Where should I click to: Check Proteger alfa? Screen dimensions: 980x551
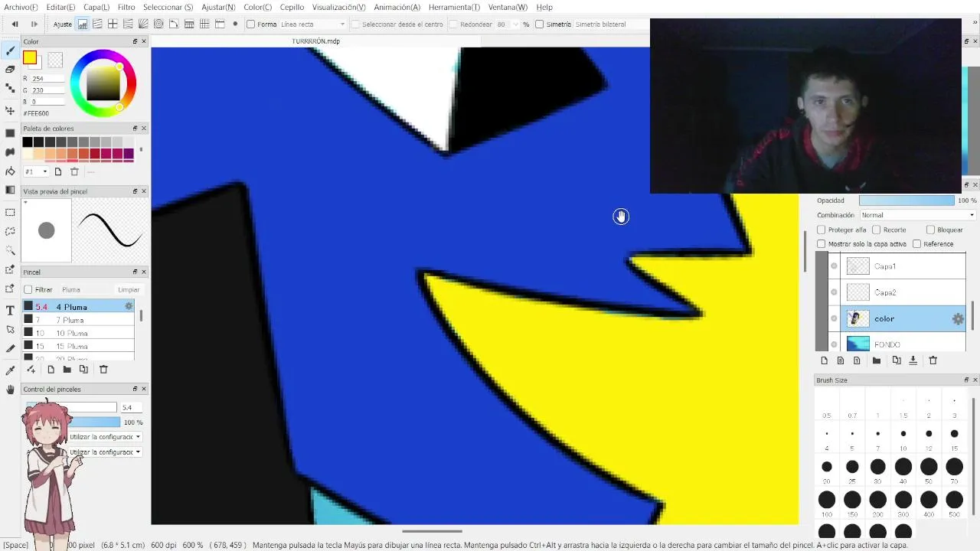(822, 230)
